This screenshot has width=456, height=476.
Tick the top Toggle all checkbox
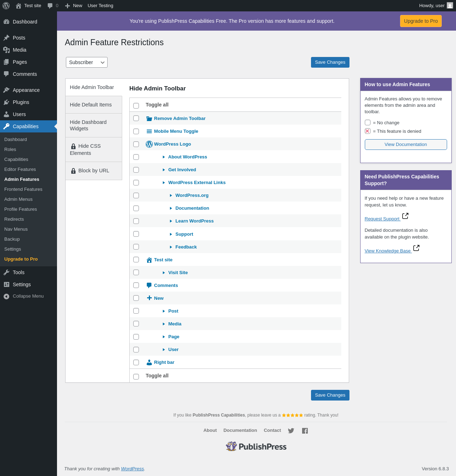pyautogui.click(x=136, y=106)
